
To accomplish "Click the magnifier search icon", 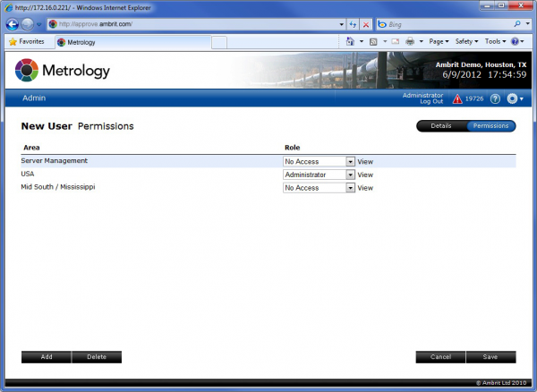I will [x=517, y=24].
